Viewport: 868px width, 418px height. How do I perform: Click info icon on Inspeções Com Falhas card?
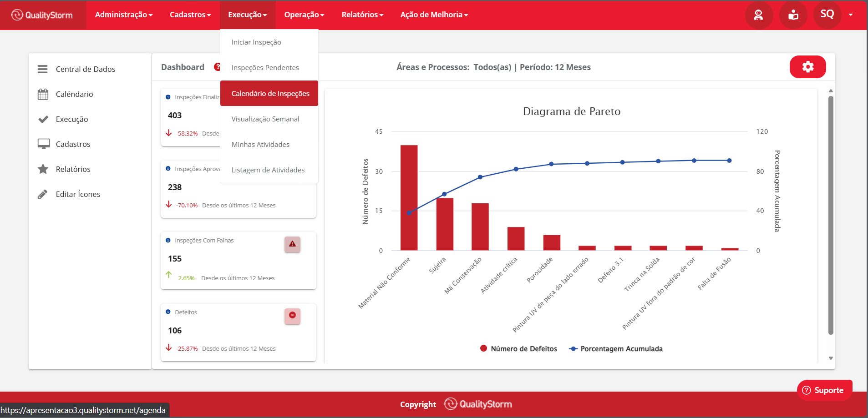click(x=168, y=240)
